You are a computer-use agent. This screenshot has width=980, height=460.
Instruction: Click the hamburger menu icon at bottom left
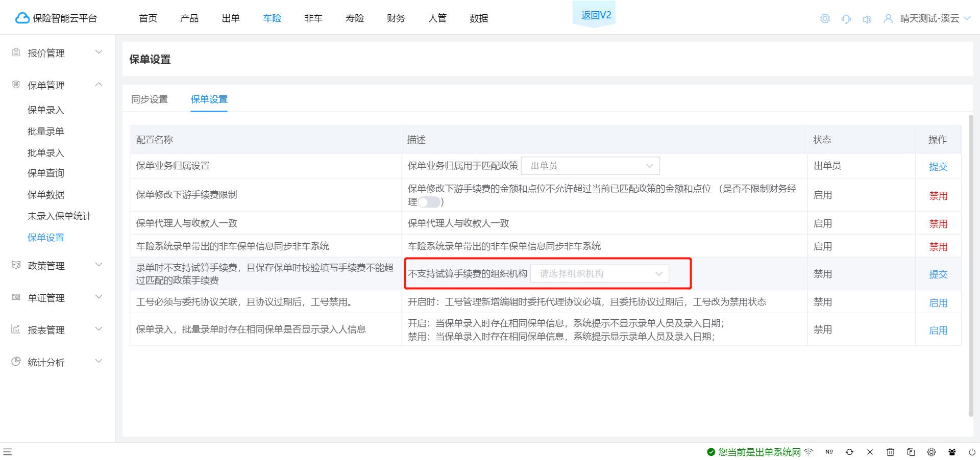8,452
